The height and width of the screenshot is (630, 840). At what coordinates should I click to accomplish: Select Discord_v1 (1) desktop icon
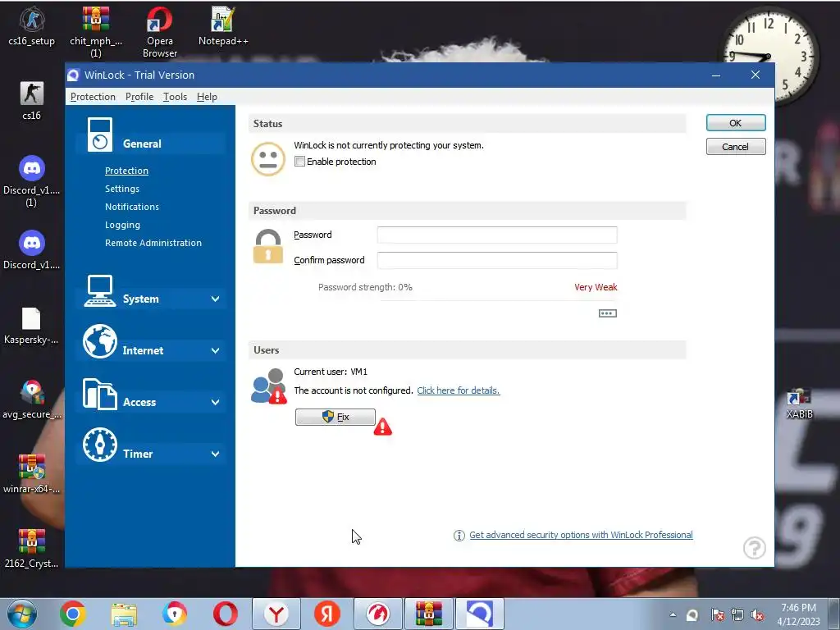coord(32,181)
